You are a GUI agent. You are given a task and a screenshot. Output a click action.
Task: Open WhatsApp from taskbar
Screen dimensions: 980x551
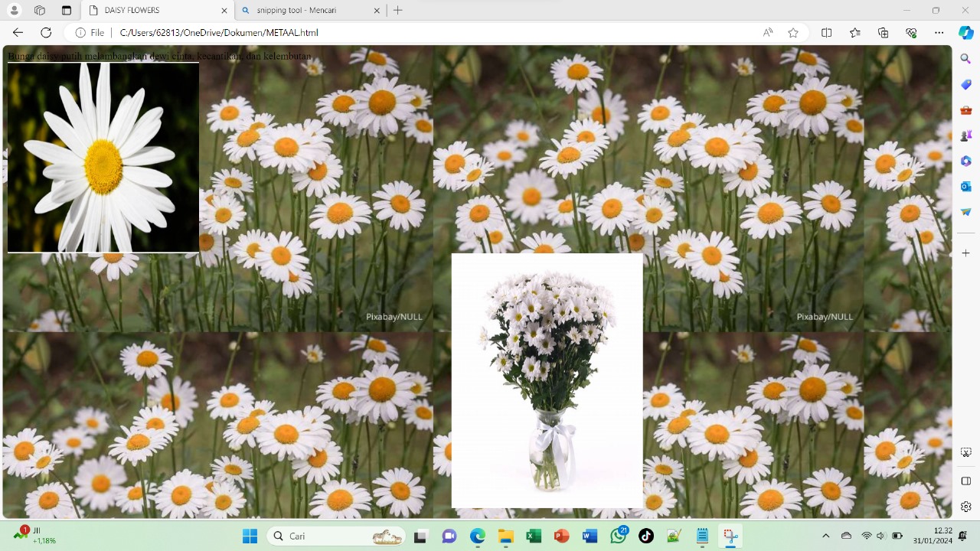(618, 536)
